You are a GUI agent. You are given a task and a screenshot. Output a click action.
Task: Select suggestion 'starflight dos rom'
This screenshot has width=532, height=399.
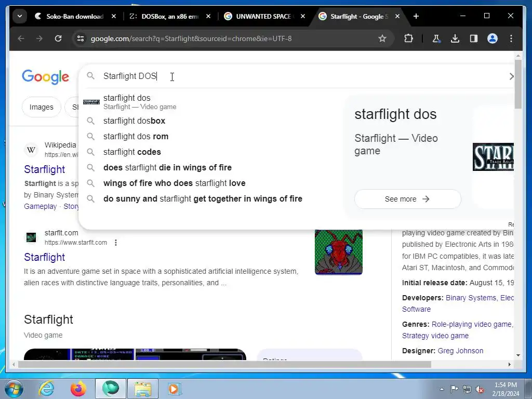pyautogui.click(x=210, y=137)
